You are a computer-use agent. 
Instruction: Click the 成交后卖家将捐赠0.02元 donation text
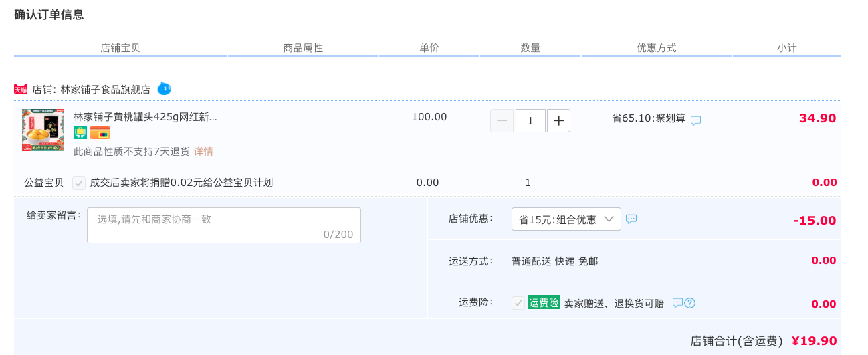pos(181,183)
